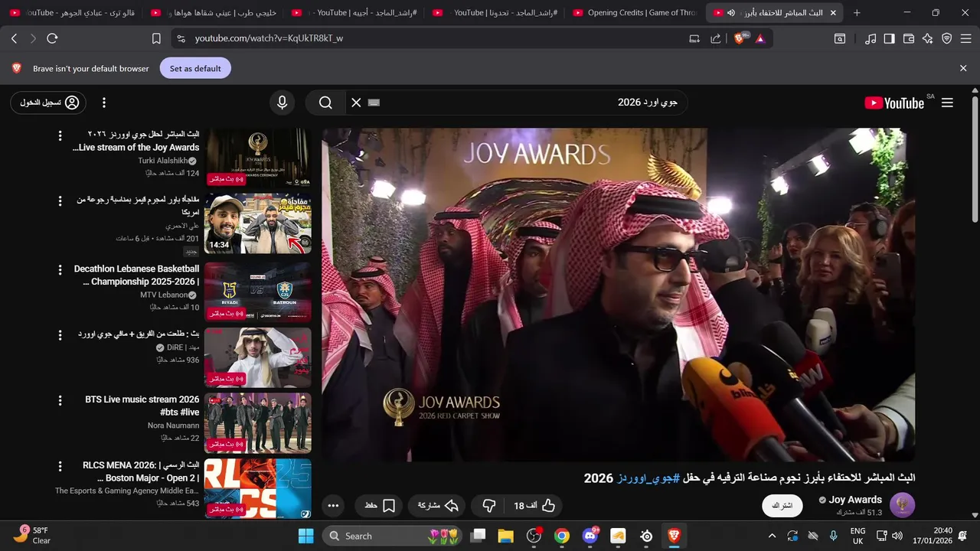Click the magnifier search button in YouTube
The width and height of the screenshot is (980, 551).
(325, 103)
